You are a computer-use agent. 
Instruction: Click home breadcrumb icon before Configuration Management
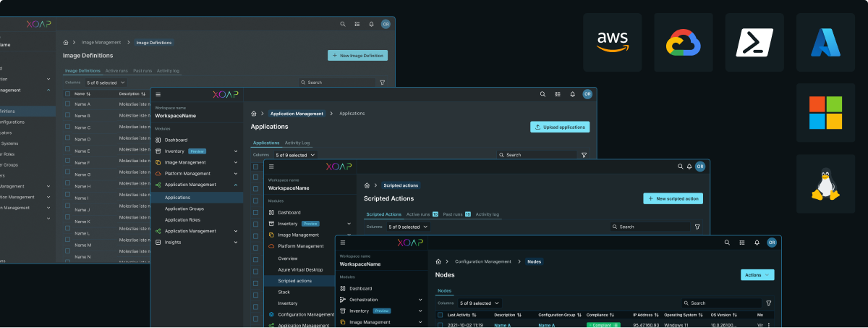pyautogui.click(x=438, y=261)
